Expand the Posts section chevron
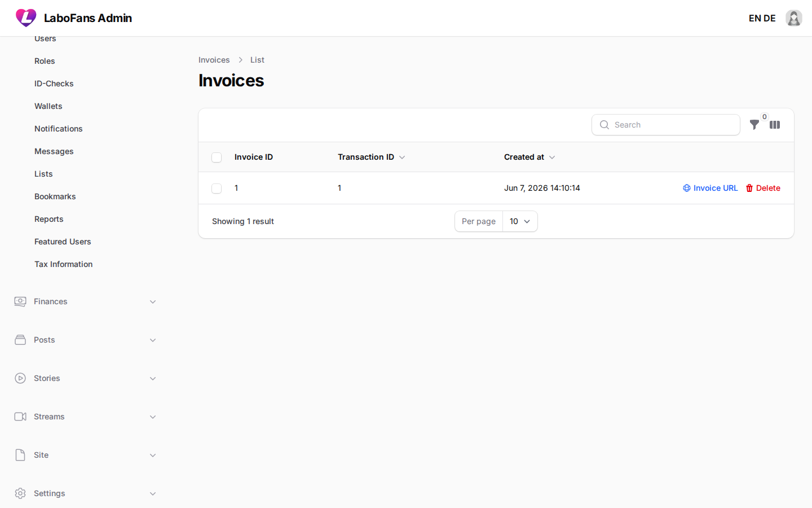Image resolution: width=812 pixels, height=508 pixels. tap(153, 340)
